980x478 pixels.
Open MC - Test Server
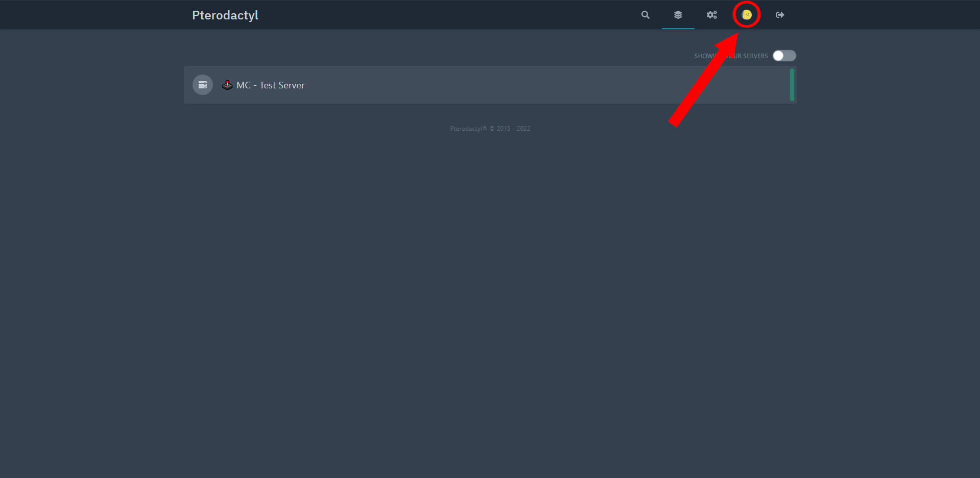pyautogui.click(x=270, y=85)
